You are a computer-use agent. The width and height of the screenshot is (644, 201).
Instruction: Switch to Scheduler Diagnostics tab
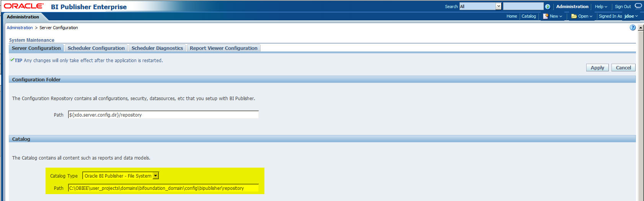click(x=157, y=48)
